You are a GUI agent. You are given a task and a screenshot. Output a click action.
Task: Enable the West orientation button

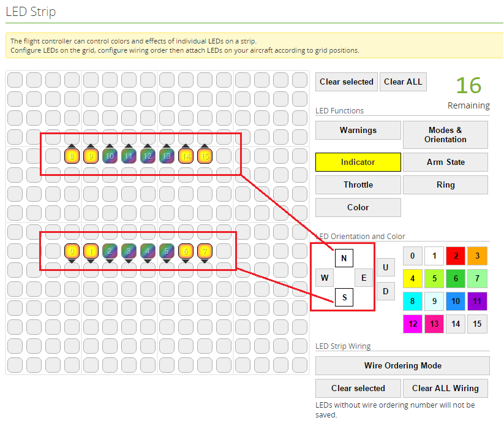pos(325,278)
